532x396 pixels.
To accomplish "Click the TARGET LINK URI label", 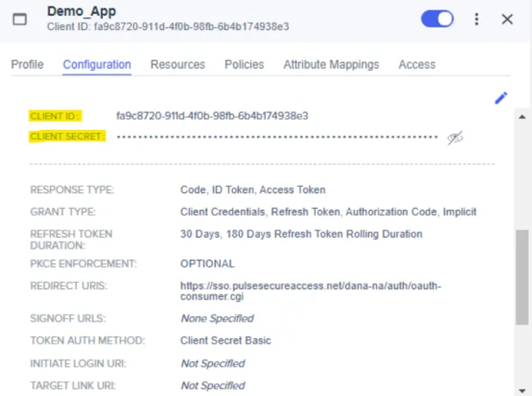I will [73, 386].
